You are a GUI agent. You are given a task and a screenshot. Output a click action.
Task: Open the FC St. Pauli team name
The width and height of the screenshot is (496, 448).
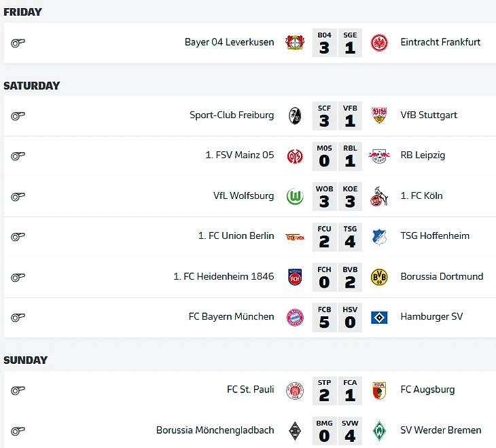pos(250,390)
